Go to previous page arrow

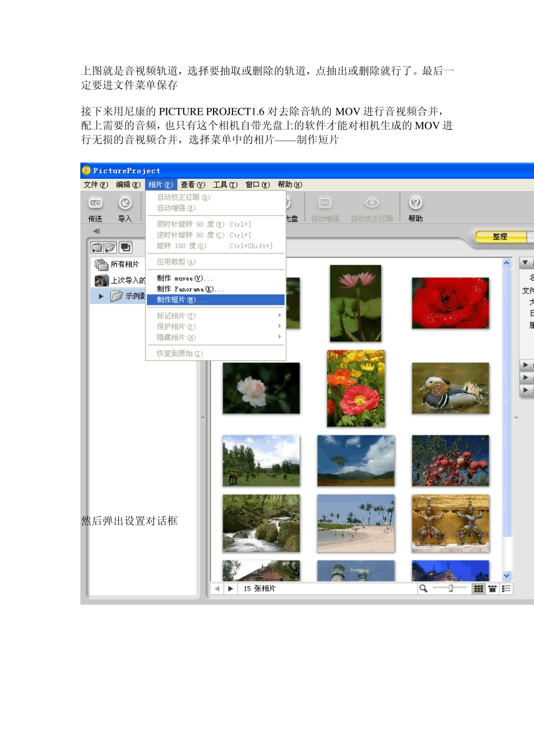pyautogui.click(x=217, y=588)
